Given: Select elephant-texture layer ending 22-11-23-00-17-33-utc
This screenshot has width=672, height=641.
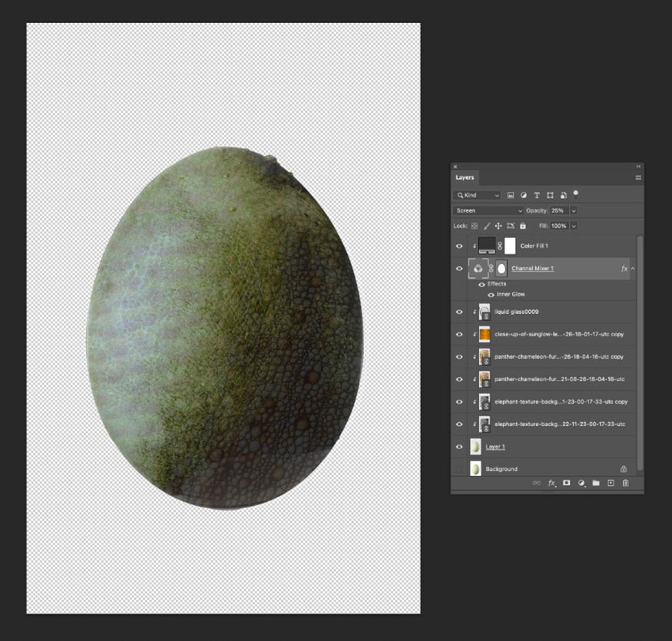Looking at the screenshot, I should point(560,425).
